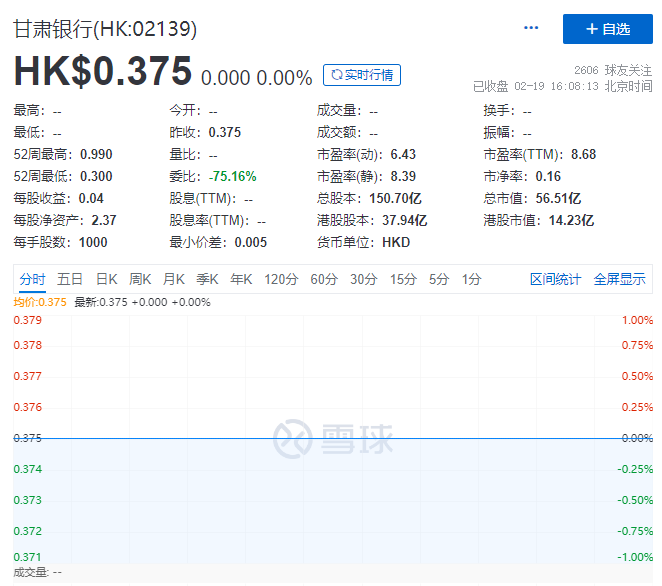Select the 15分 interval tab
The width and height of the screenshot is (662, 586).
[x=402, y=279]
